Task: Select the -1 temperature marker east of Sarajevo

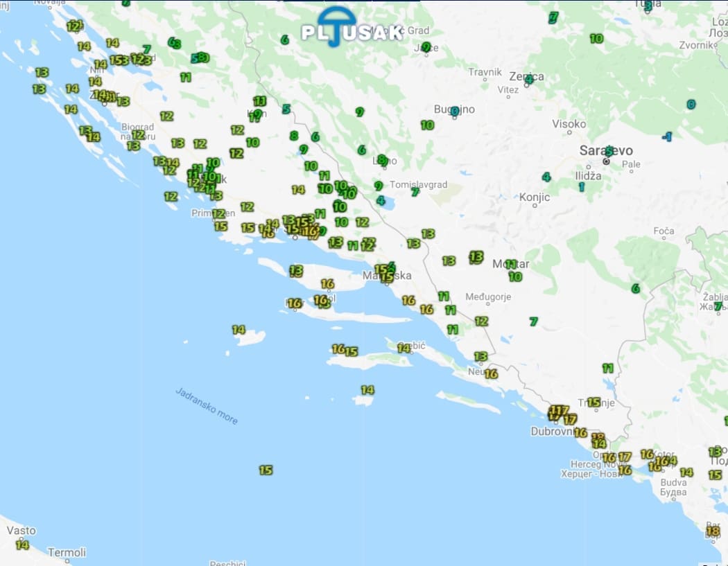Action: click(667, 136)
